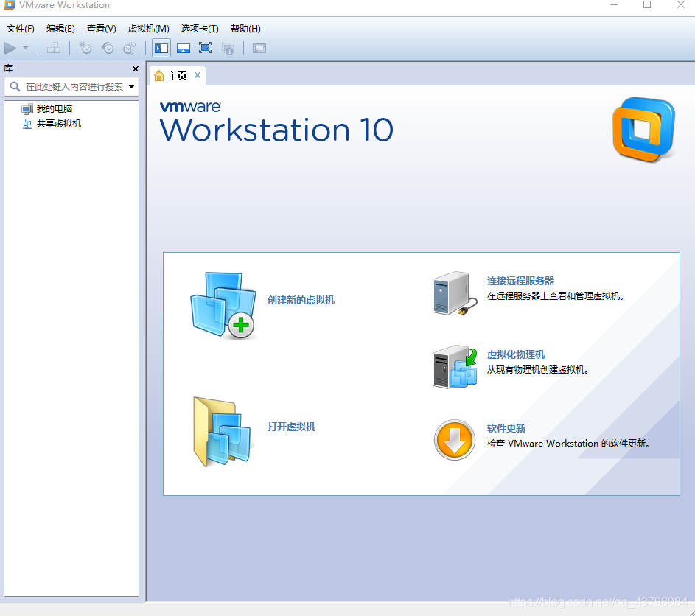Toggle the library sidebar view icon
This screenshot has height=616, width=695.
(161, 48)
